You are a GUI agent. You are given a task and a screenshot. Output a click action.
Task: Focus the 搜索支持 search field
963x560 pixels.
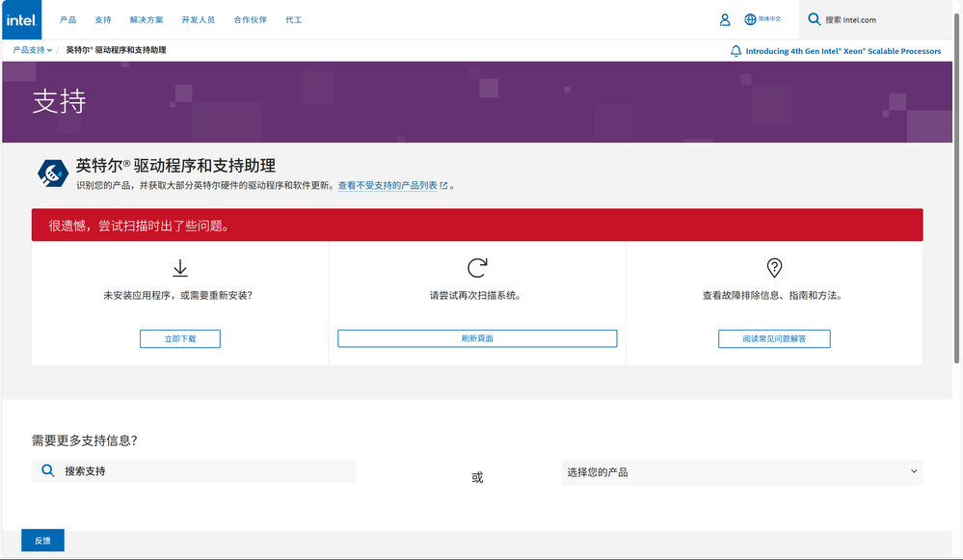click(194, 471)
